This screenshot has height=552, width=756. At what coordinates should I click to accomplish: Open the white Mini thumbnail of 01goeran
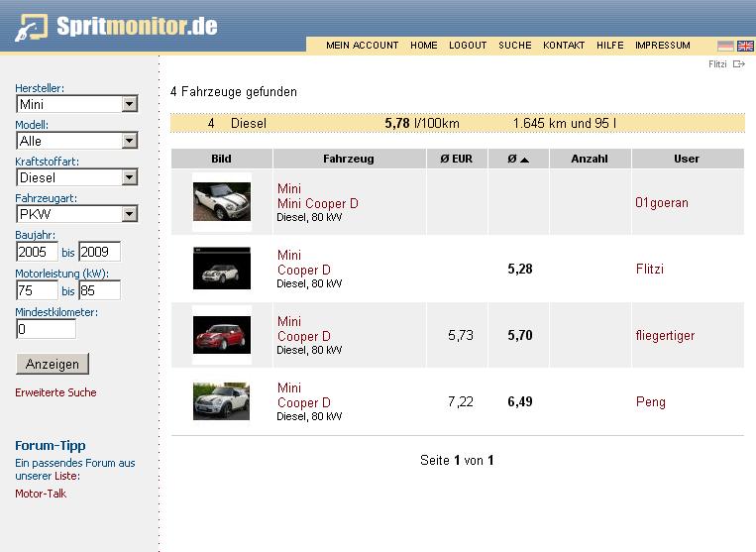pos(221,202)
